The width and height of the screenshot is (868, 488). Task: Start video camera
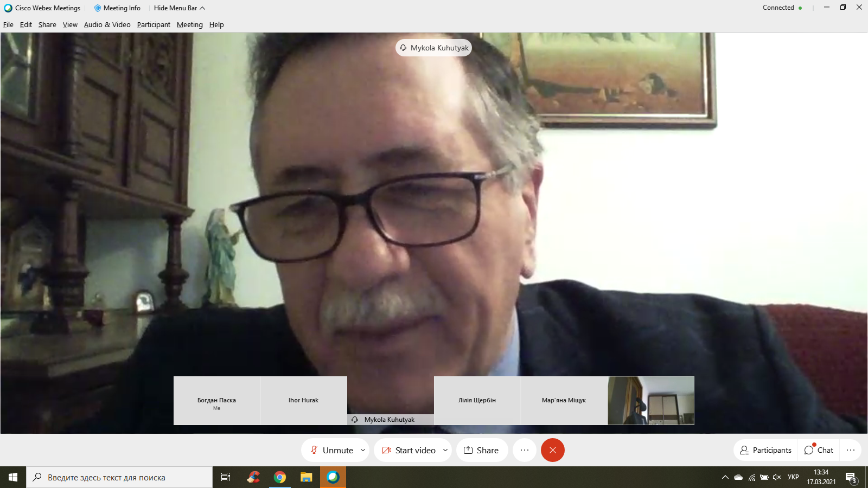coord(409,450)
